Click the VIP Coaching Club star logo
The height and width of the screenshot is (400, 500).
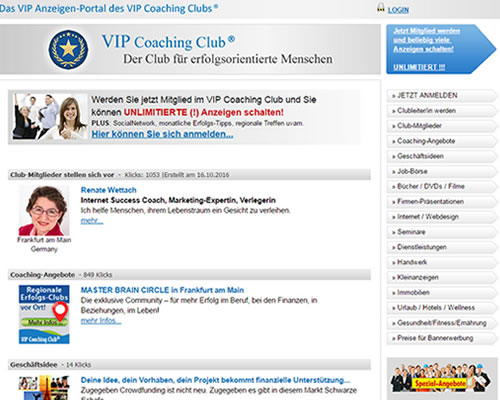tap(68, 49)
